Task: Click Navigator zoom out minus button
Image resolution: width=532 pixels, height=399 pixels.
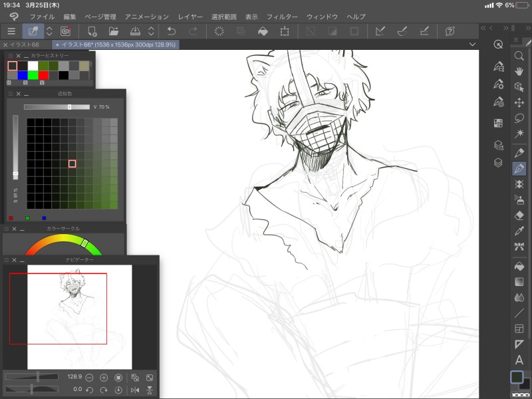Action: [x=89, y=377]
